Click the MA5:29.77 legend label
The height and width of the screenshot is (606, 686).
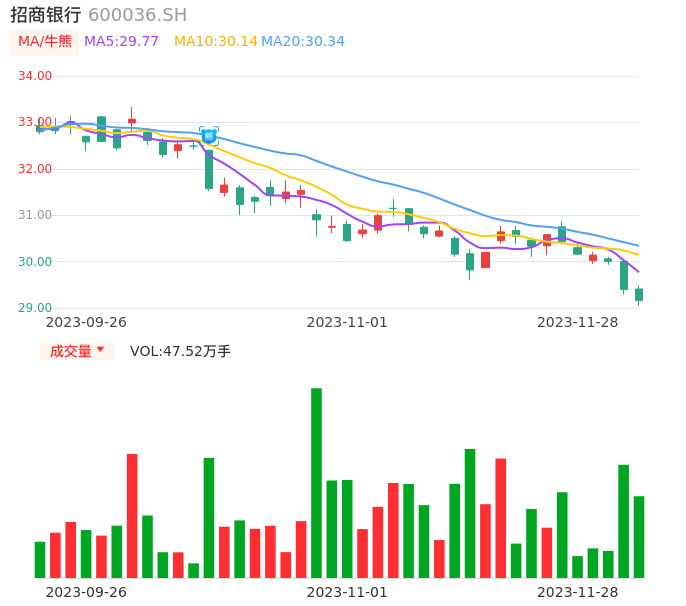pos(121,42)
